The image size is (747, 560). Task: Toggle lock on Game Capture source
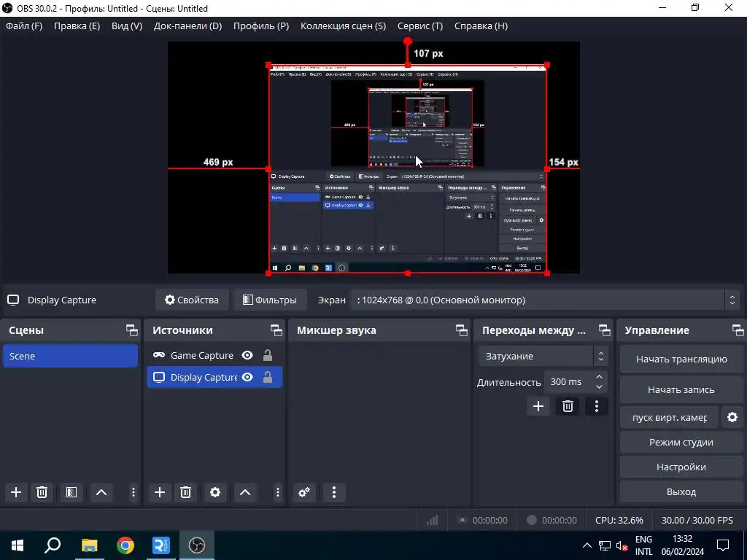click(268, 355)
